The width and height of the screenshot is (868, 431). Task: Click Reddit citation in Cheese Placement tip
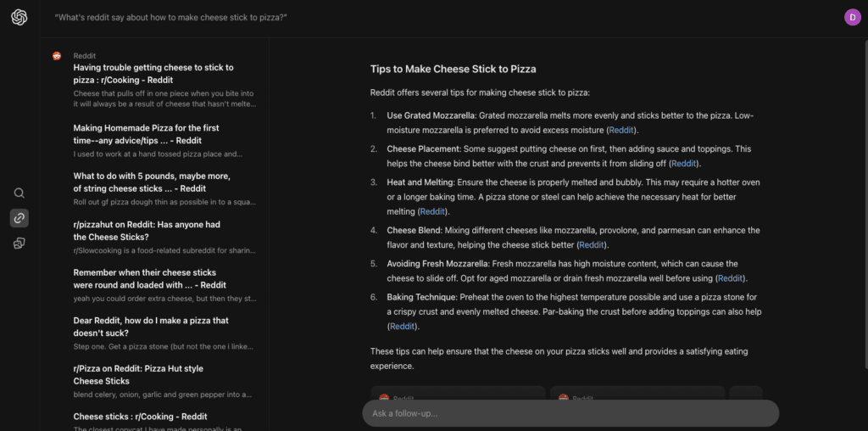pos(684,164)
